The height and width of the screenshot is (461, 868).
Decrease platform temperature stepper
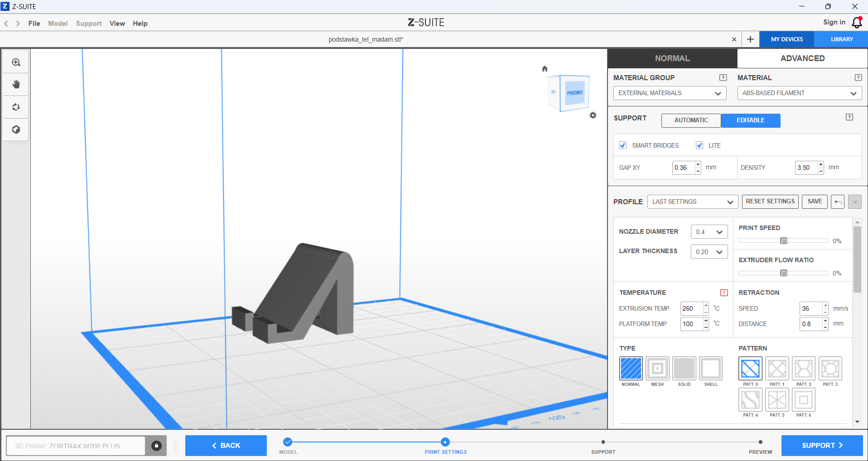coord(706,327)
